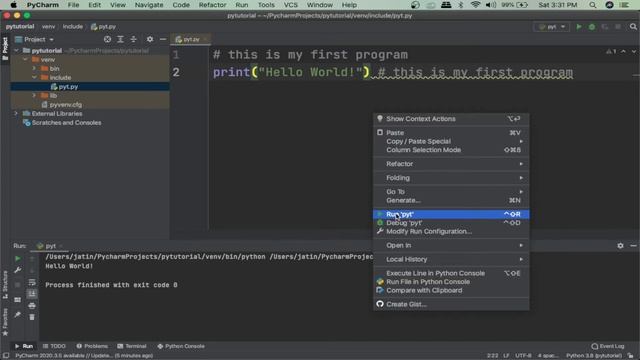Viewport: 640px width, 360px height.
Task: Go to previous highlighted error arrow
Action: coord(623,51)
